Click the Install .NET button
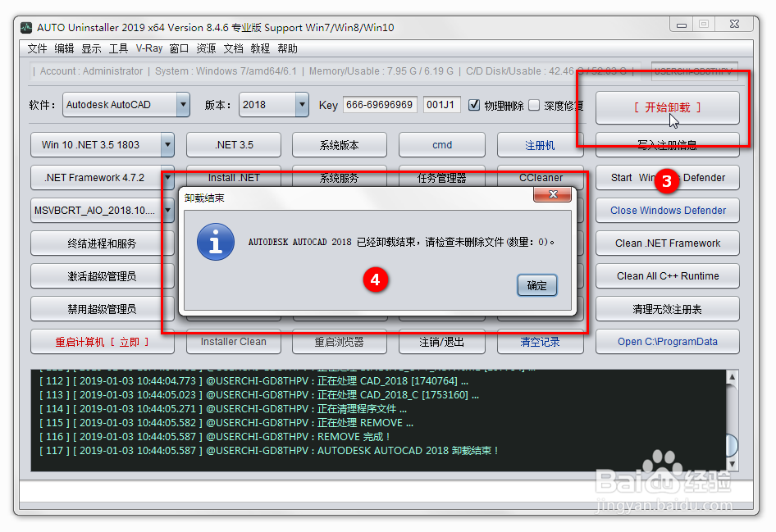Image resolution: width=776 pixels, height=532 pixels. 234,178
